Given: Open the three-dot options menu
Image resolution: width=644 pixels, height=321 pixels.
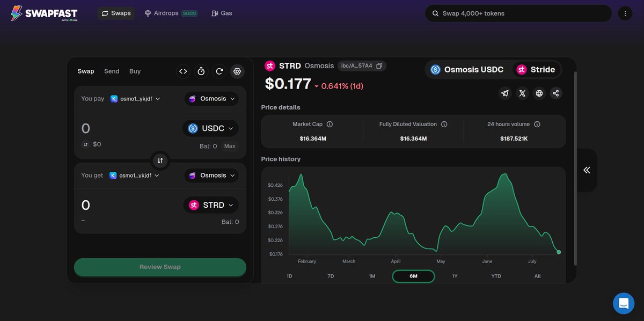Looking at the screenshot, I should tap(625, 13).
